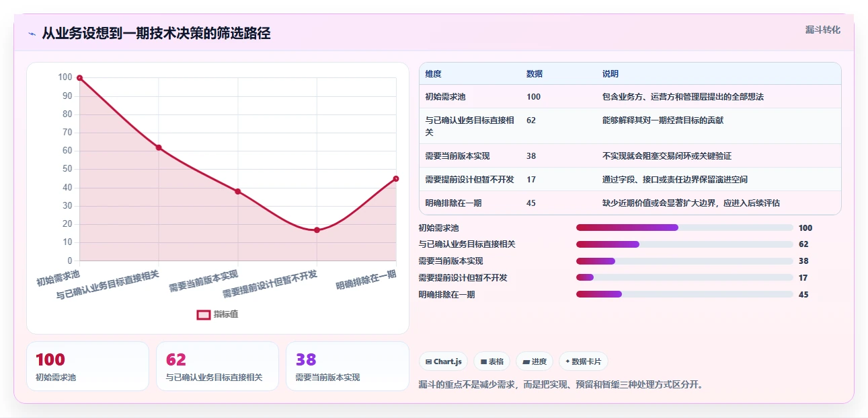Click the description 不实现就会阻塞交易闭环或关键验证
Screen dimensions: 868x418
tap(667, 156)
